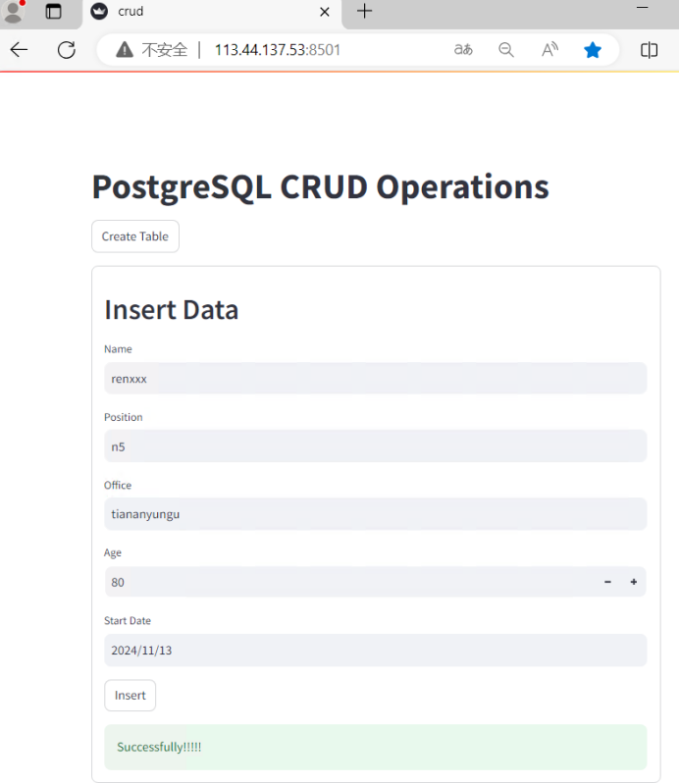Close the crud tab
This screenshot has width=679, height=784.
tap(324, 12)
